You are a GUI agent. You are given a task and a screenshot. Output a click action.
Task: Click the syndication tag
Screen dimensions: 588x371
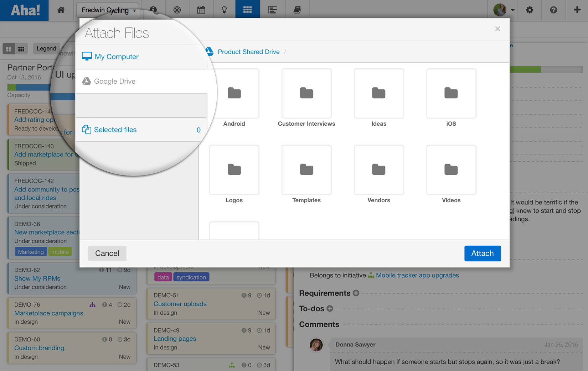tap(191, 277)
